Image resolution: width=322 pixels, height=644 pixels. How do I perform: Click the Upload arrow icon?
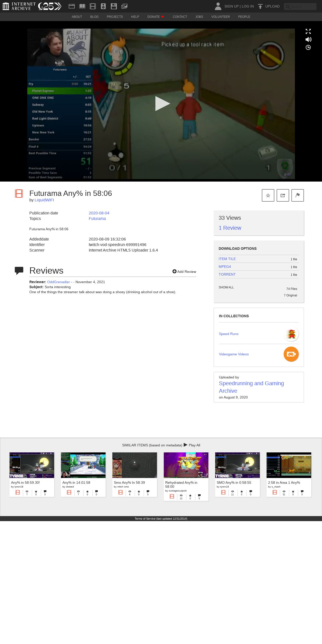260,6
